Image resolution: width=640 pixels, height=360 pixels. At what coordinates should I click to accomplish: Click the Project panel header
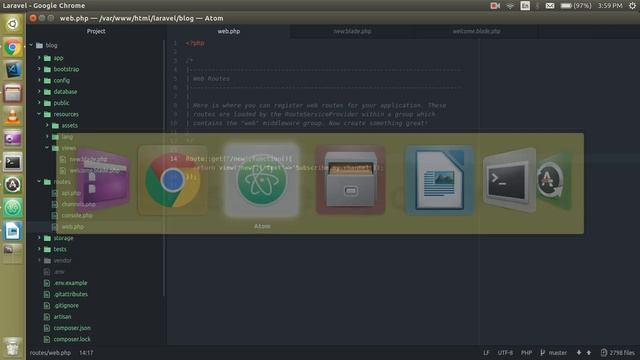[96, 31]
